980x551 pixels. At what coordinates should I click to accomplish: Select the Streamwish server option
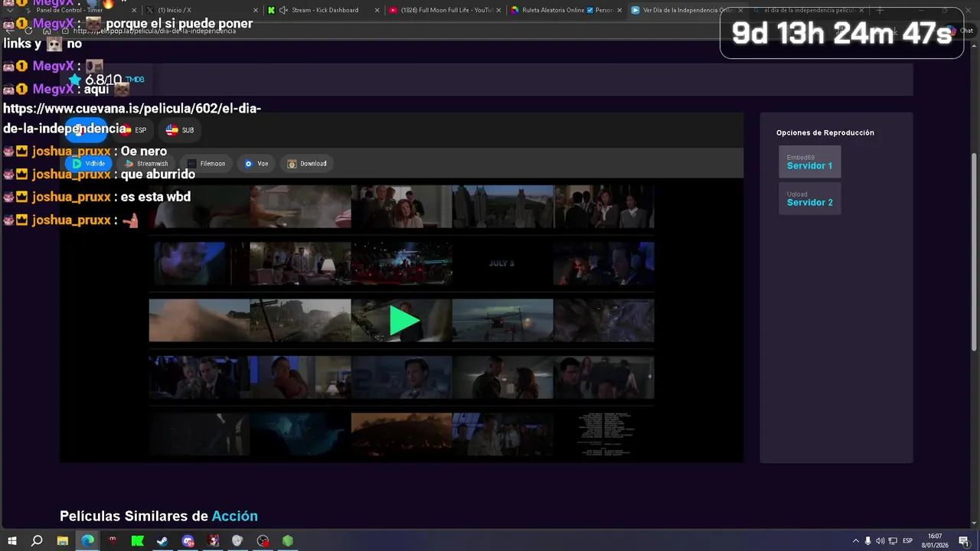[146, 163]
